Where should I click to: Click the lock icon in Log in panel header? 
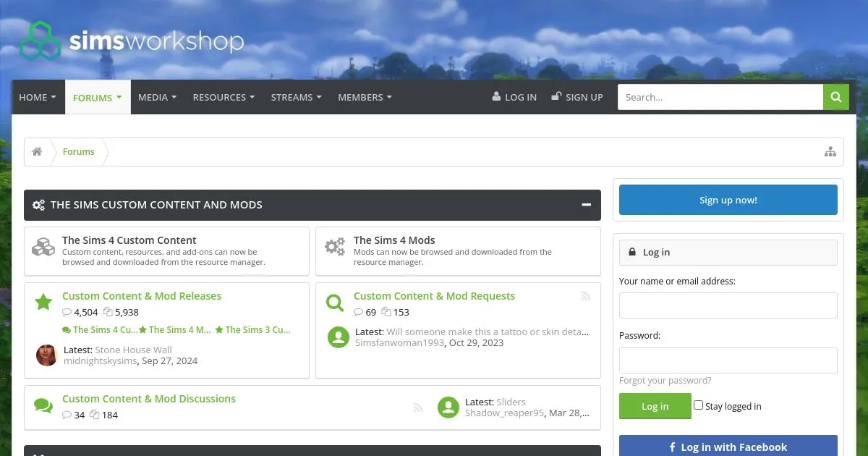[632, 252]
